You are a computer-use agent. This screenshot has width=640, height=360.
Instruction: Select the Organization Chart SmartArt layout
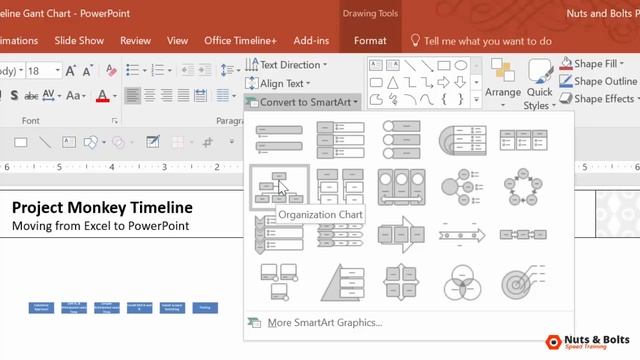tap(279, 188)
